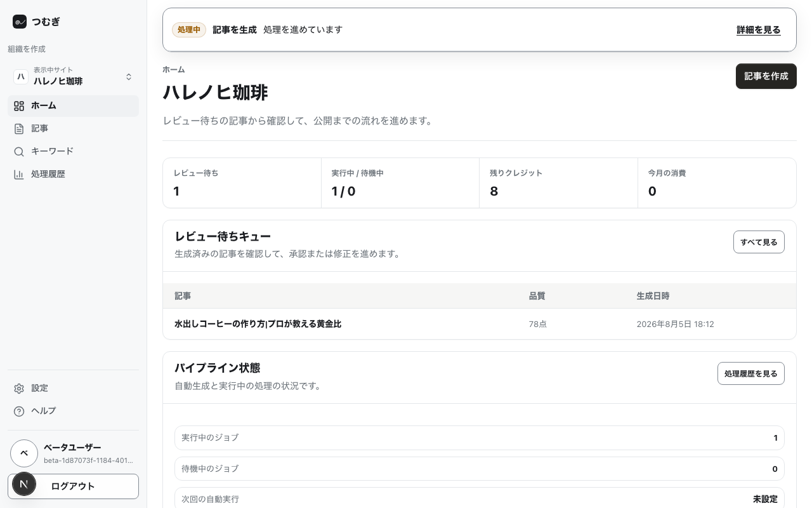The width and height of the screenshot is (812, 508).
Task: Click the 組織を作成 link
Action: click(27, 50)
